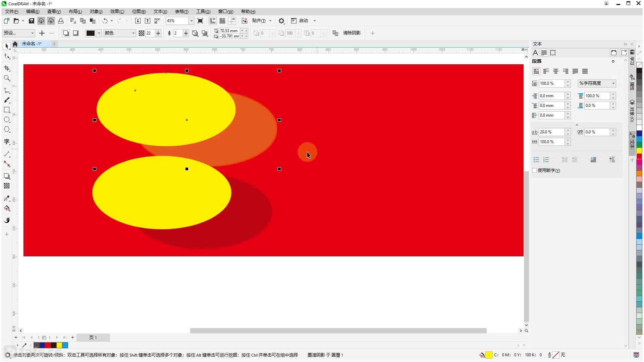This screenshot has height=362, width=644.
Task: Click the Publish to PDF icon
Action: point(157,21)
